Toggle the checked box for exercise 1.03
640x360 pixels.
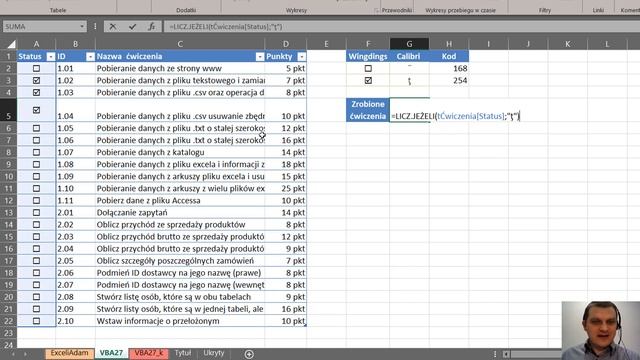(x=36, y=93)
